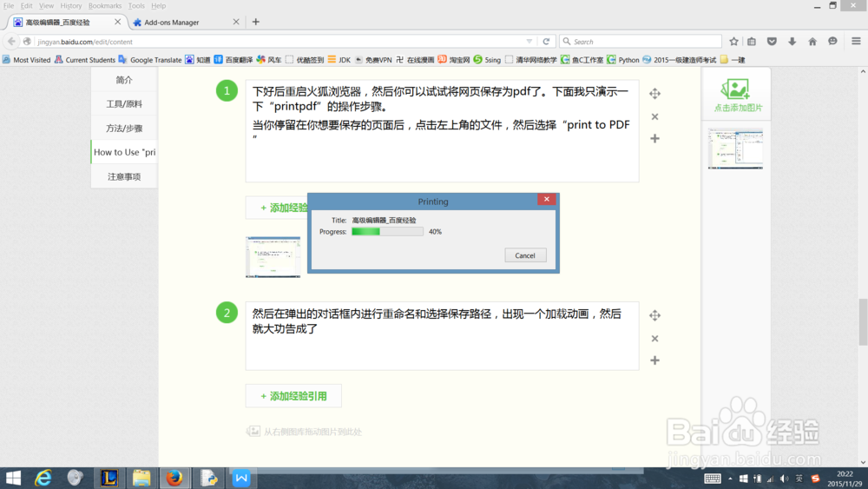Open a new browser tab with plus button
868x489 pixels.
click(256, 23)
